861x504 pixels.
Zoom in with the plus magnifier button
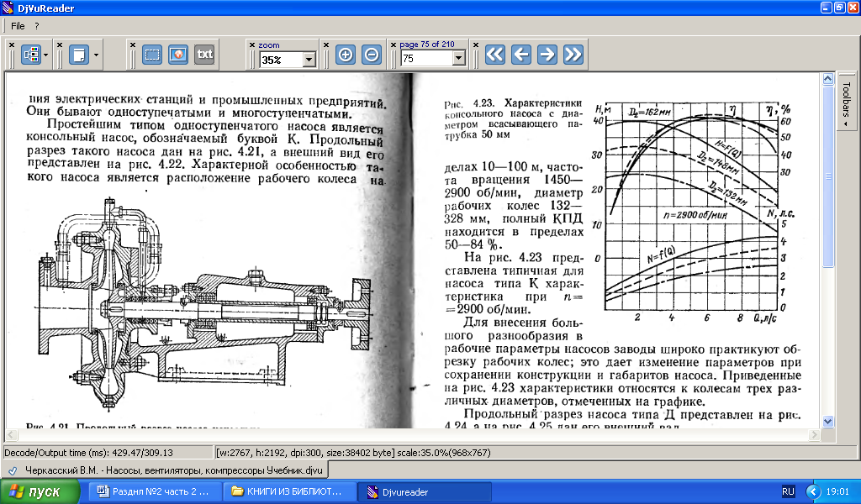pyautogui.click(x=346, y=55)
